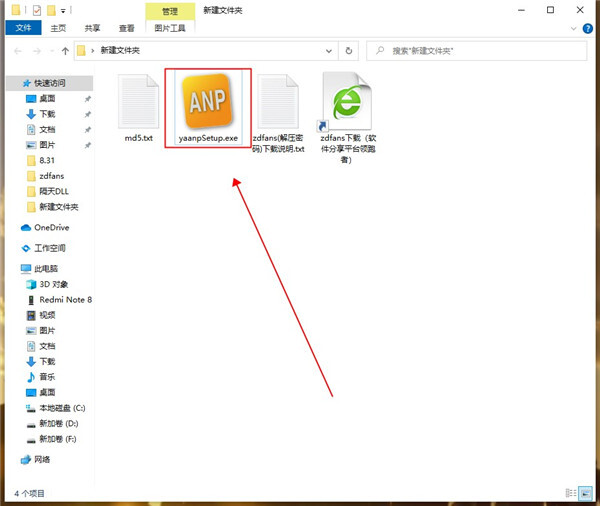Open 下载 under 此电脑
Screen dimensions: 600x506
(47, 361)
